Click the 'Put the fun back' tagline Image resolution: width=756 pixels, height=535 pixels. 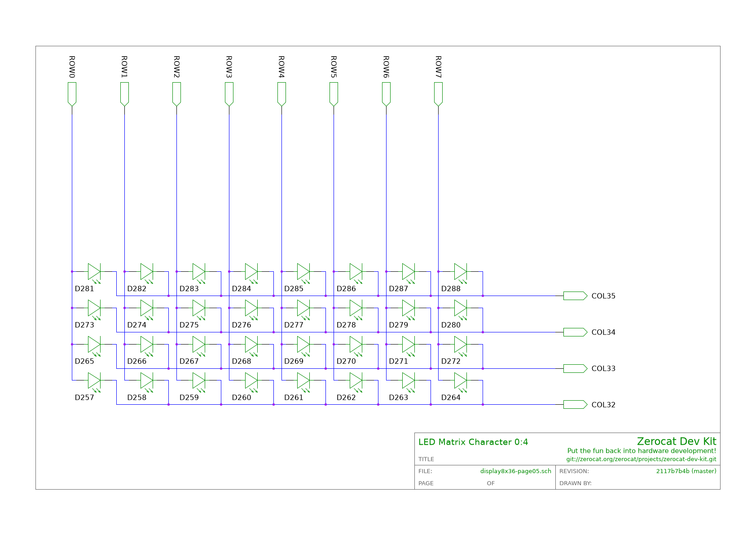click(642, 451)
